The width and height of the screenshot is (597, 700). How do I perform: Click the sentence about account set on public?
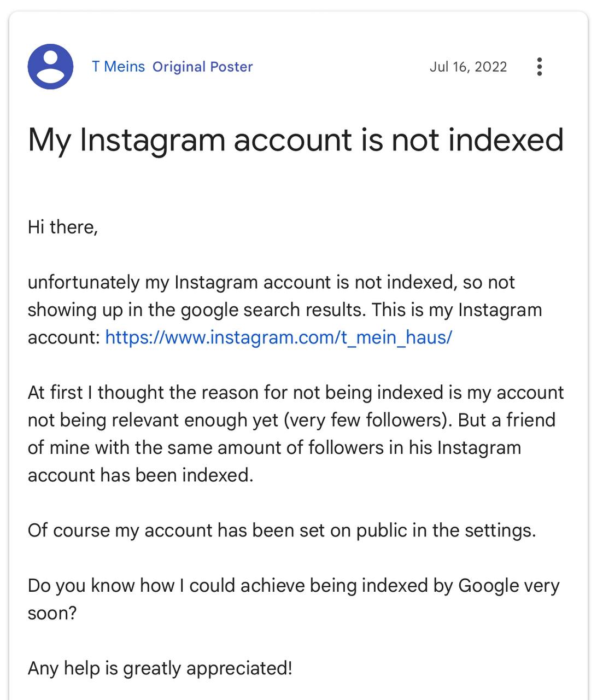coord(282,530)
